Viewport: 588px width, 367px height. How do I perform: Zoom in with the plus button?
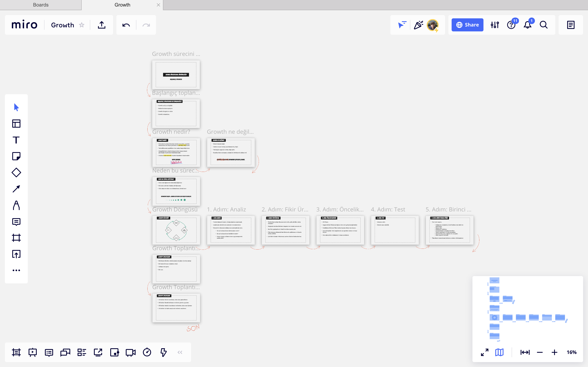click(555, 352)
